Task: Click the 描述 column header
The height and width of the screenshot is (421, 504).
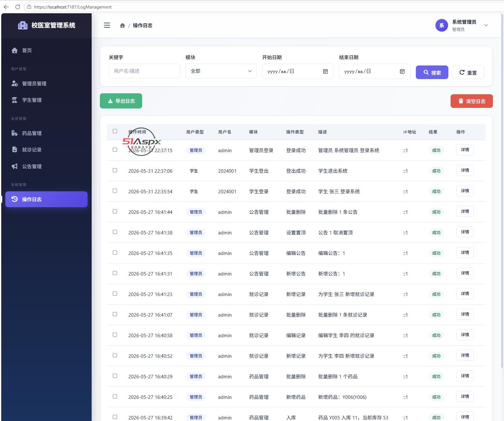Action: 322,132
